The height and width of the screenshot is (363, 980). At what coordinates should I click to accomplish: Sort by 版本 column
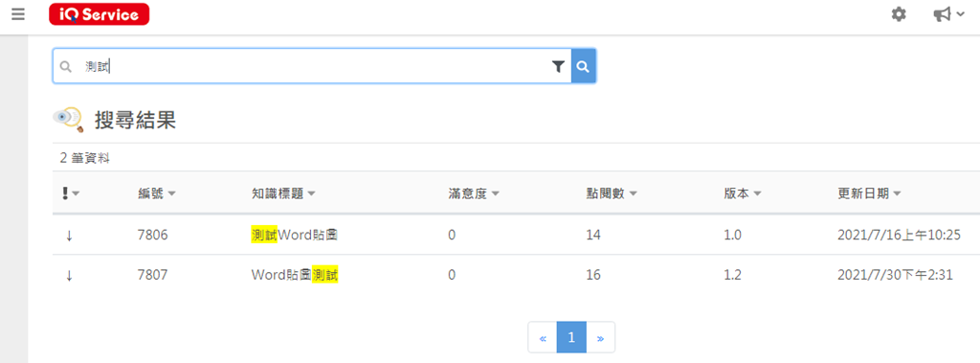point(743,193)
